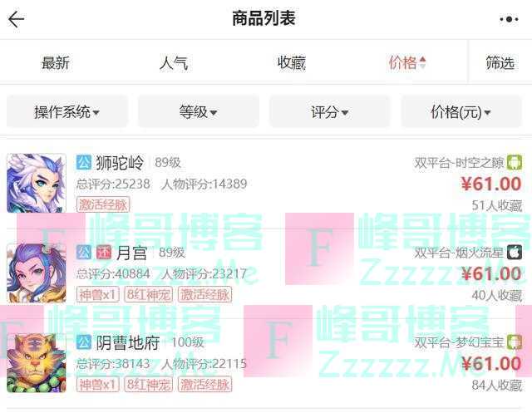
Task: Click the Android icon beside 梦幻宝宝
Action: click(515, 342)
